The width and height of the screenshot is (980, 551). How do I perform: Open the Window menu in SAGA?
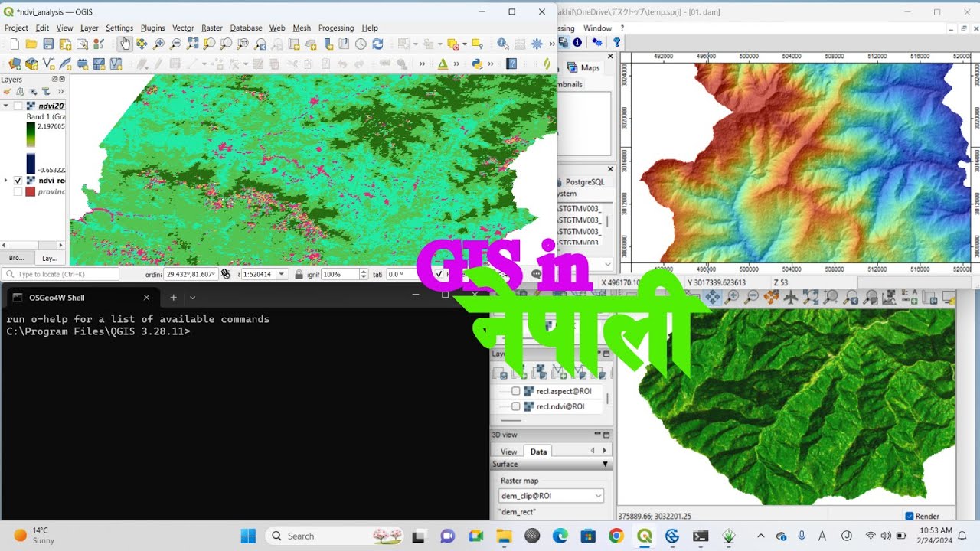coord(597,28)
